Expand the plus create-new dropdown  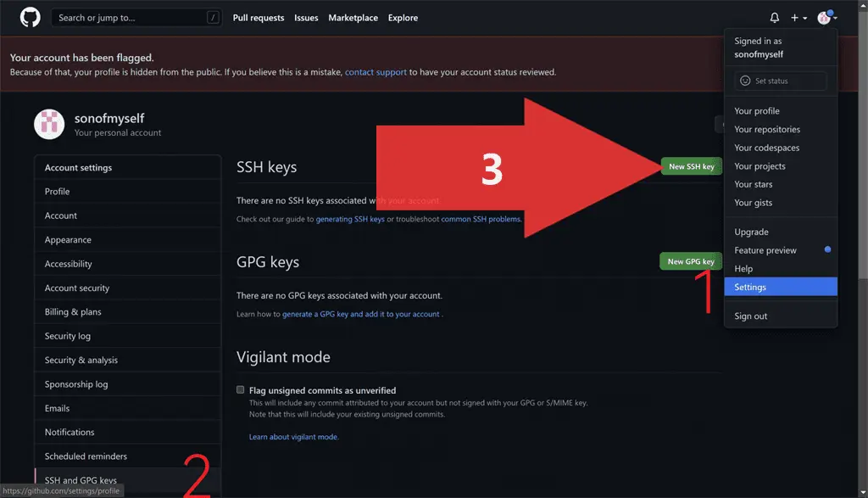(x=798, y=18)
